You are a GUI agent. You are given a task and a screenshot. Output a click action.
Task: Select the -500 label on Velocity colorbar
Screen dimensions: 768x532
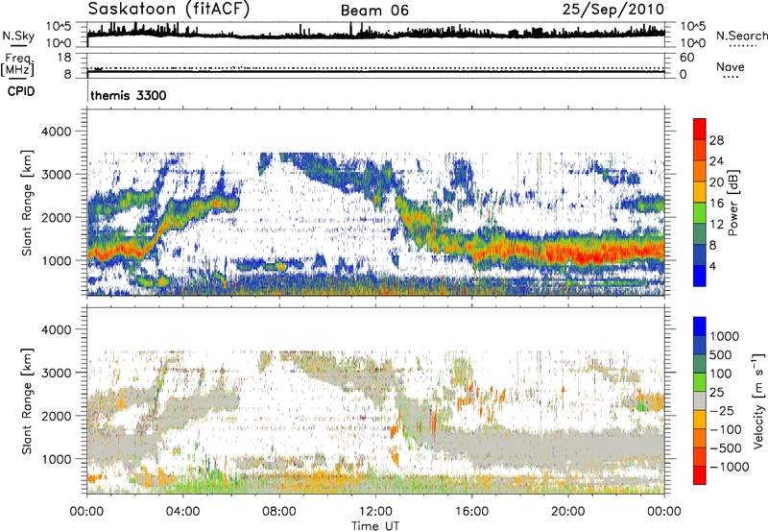coord(726,448)
